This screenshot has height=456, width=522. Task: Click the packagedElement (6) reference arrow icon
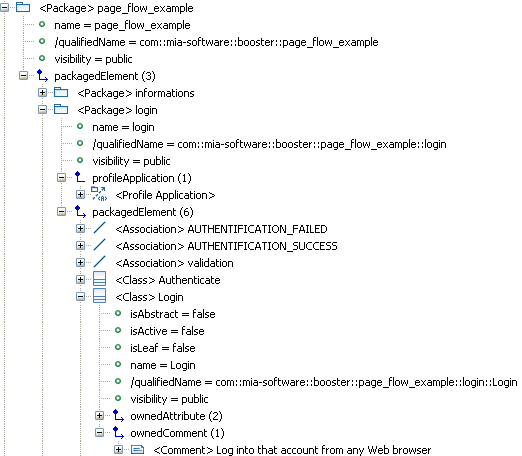pos(80,211)
